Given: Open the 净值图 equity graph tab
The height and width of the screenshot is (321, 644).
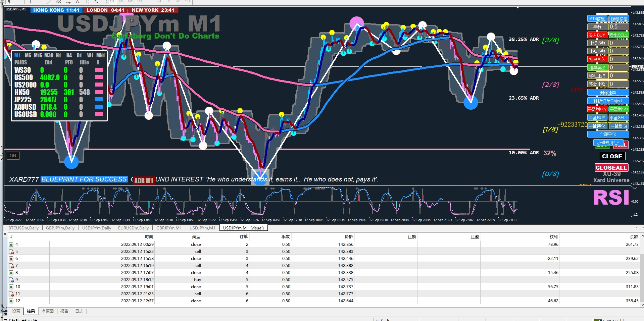Looking at the screenshot, I should 48,311.
